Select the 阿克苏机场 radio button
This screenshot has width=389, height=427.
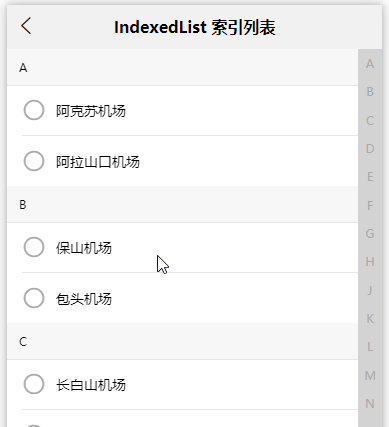[34, 110]
